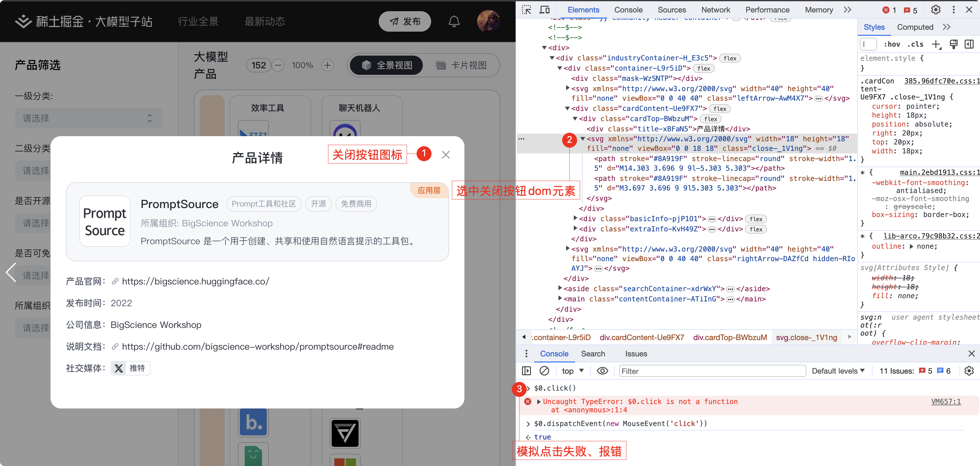This screenshot has width=980, height=466.
Task: Open the 一级分类 请选择 dropdown
Action: pyautogui.click(x=88, y=118)
